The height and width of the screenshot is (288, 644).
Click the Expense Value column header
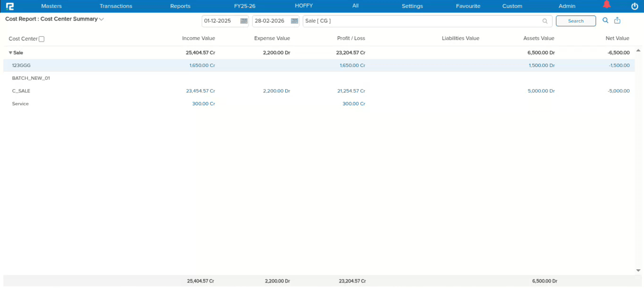[272, 39]
